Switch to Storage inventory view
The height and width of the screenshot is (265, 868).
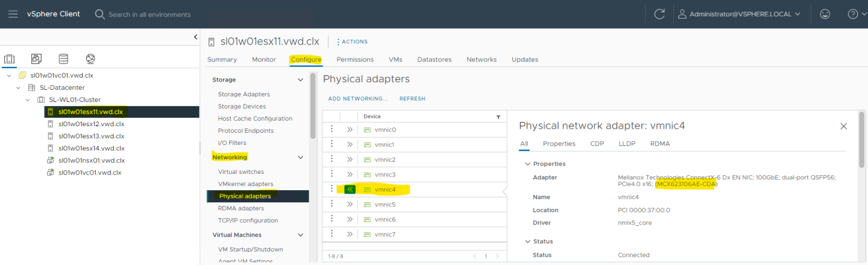(x=63, y=59)
